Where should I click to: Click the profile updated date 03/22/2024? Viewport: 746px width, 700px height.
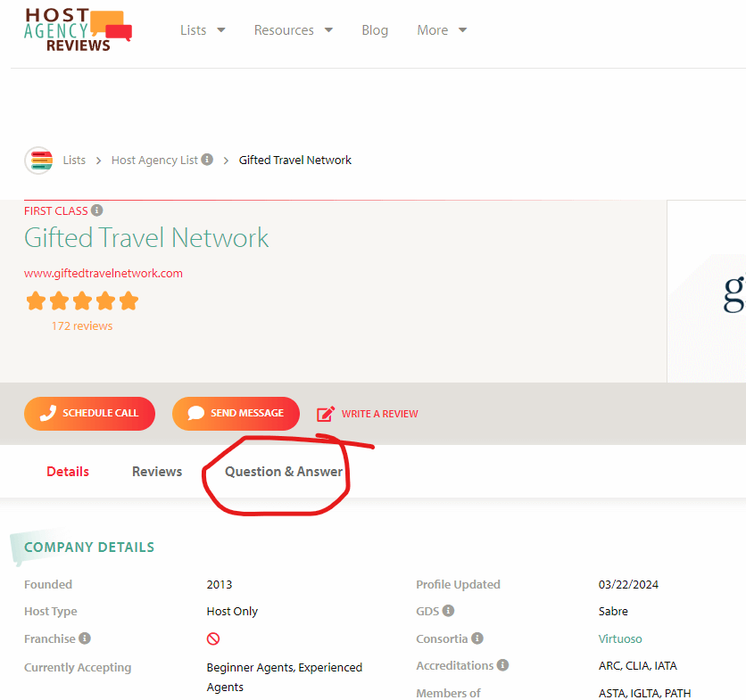coord(628,584)
